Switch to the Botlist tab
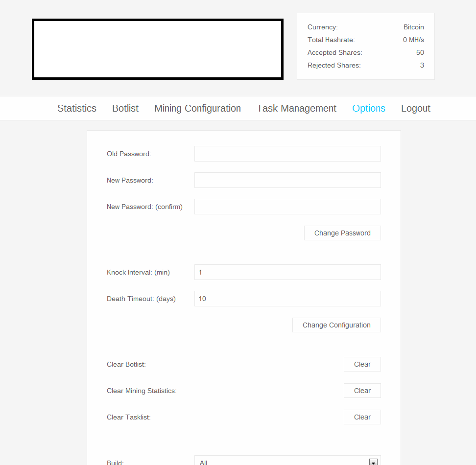Image resolution: width=476 pixels, height=465 pixels. (125, 108)
